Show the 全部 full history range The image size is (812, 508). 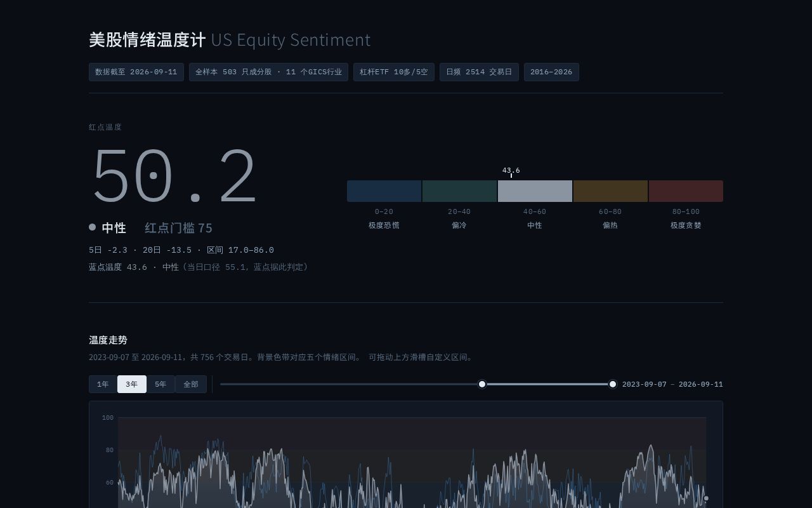[x=190, y=384]
